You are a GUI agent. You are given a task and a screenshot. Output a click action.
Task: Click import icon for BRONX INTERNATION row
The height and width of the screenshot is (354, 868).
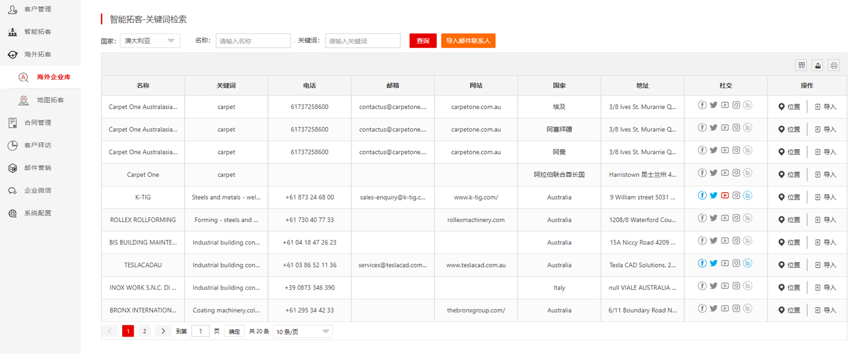tap(818, 310)
